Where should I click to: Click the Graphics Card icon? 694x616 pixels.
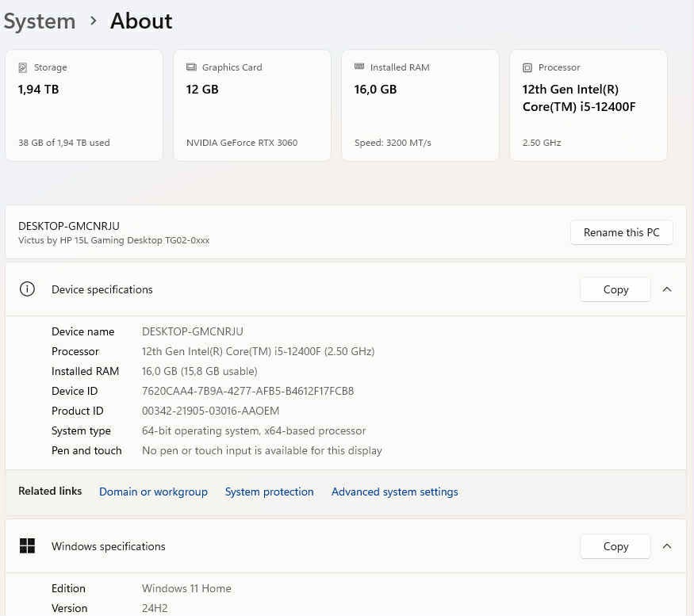point(191,67)
